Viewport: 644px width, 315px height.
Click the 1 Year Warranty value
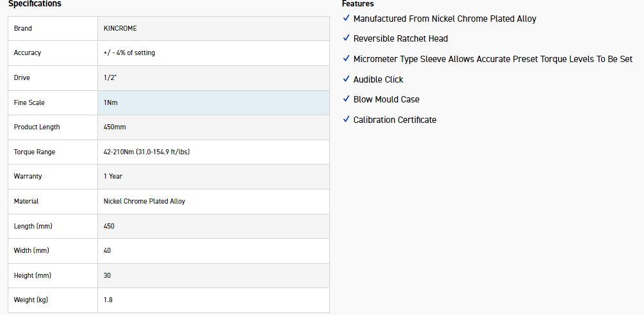tap(113, 176)
